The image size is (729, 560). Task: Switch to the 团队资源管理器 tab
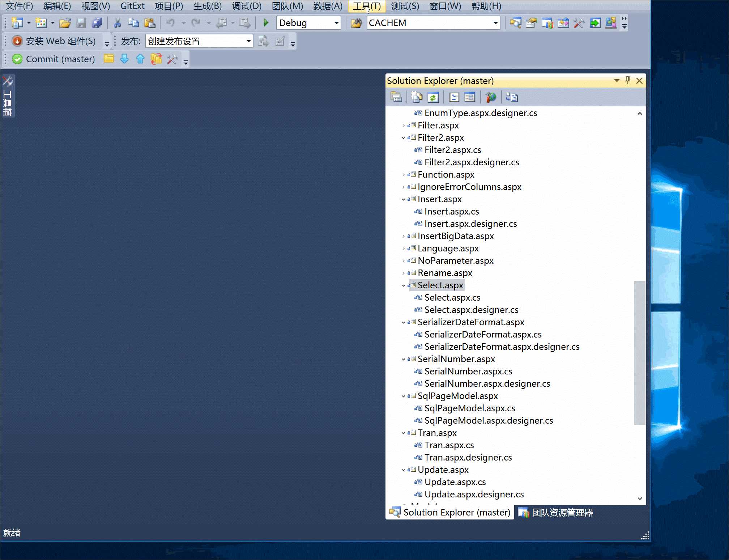click(x=556, y=513)
